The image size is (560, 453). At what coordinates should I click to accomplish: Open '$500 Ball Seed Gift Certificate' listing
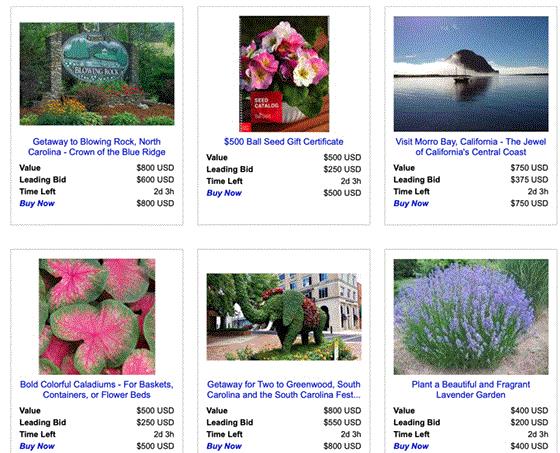click(x=284, y=142)
